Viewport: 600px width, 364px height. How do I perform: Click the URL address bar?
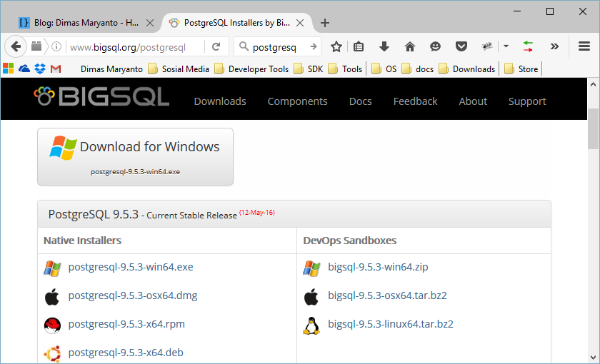(136, 47)
